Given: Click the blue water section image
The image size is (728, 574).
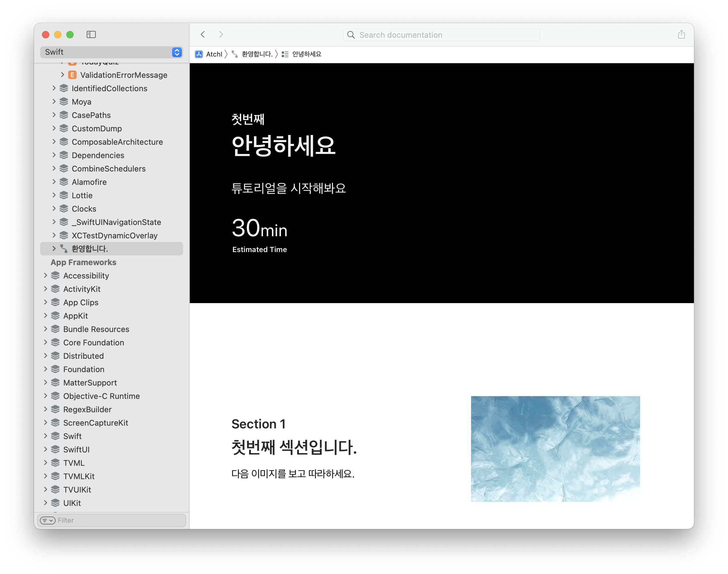Looking at the screenshot, I should click(555, 449).
